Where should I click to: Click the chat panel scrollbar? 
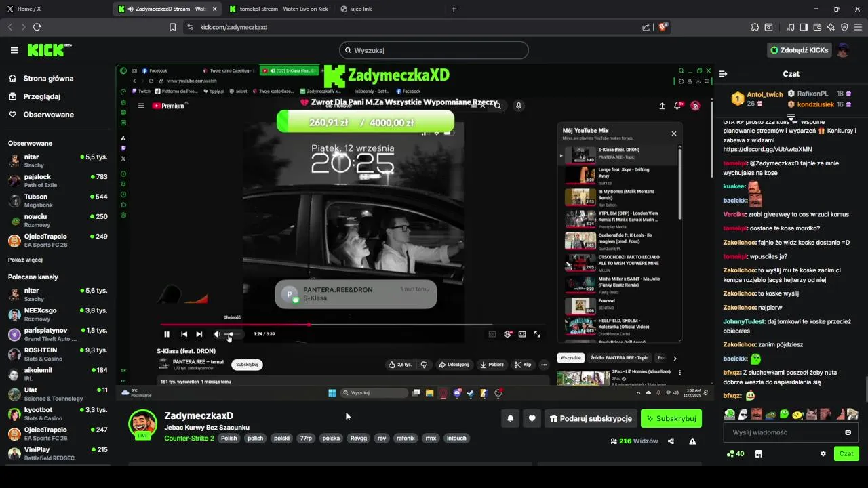pos(865,390)
